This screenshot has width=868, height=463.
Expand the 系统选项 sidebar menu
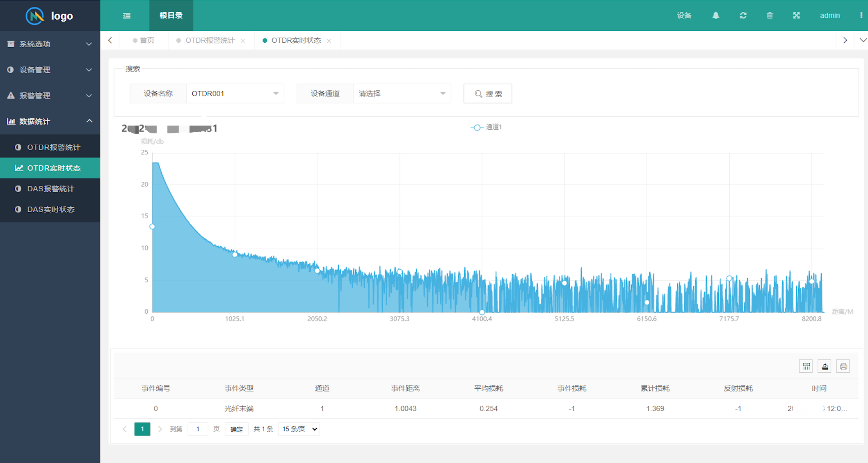coord(50,44)
